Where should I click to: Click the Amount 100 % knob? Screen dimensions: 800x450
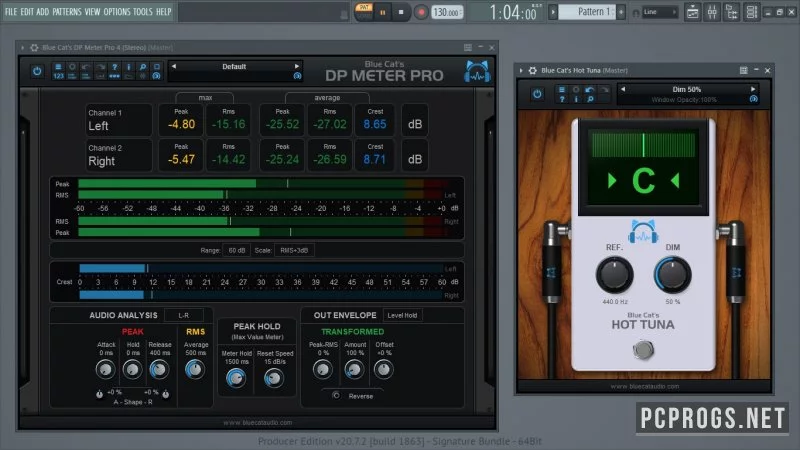coord(354,369)
